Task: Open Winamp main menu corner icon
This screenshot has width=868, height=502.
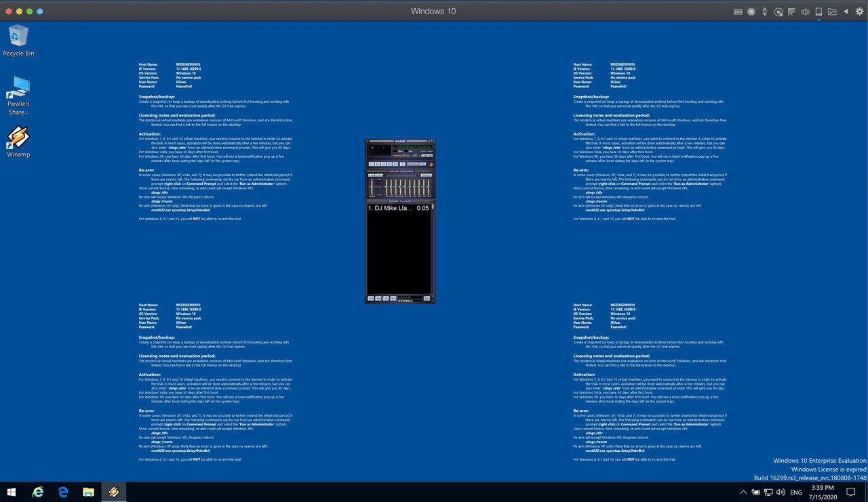Action: (x=368, y=141)
